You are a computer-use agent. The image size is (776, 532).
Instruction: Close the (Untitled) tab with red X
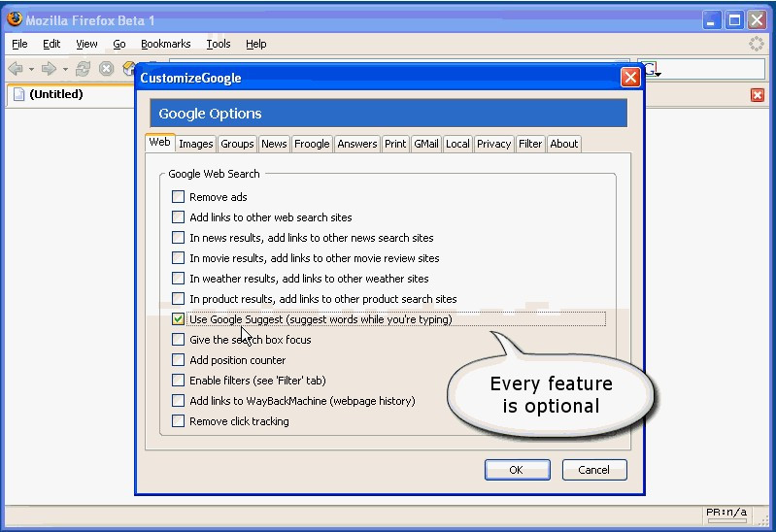point(758,95)
